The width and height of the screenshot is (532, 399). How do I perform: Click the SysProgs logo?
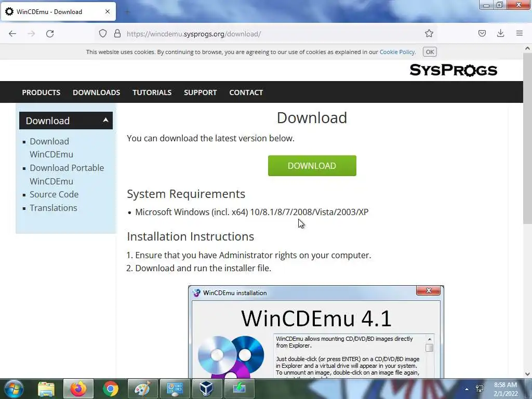tap(453, 70)
